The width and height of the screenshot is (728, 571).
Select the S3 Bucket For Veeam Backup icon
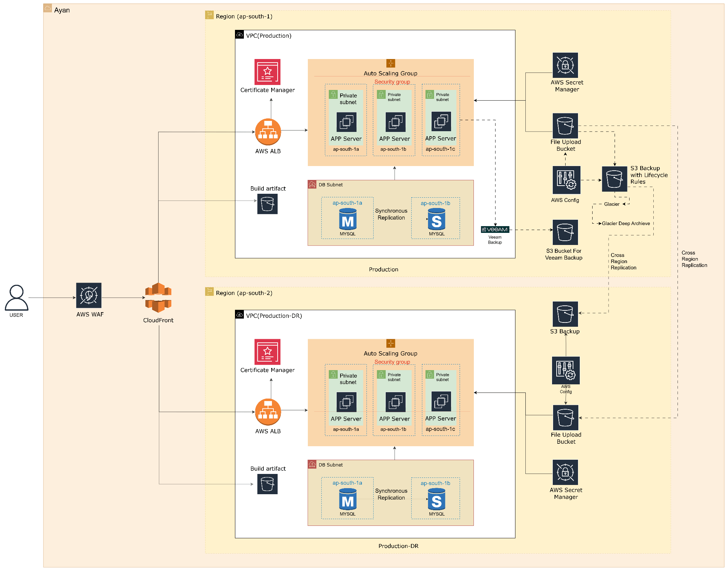click(565, 232)
